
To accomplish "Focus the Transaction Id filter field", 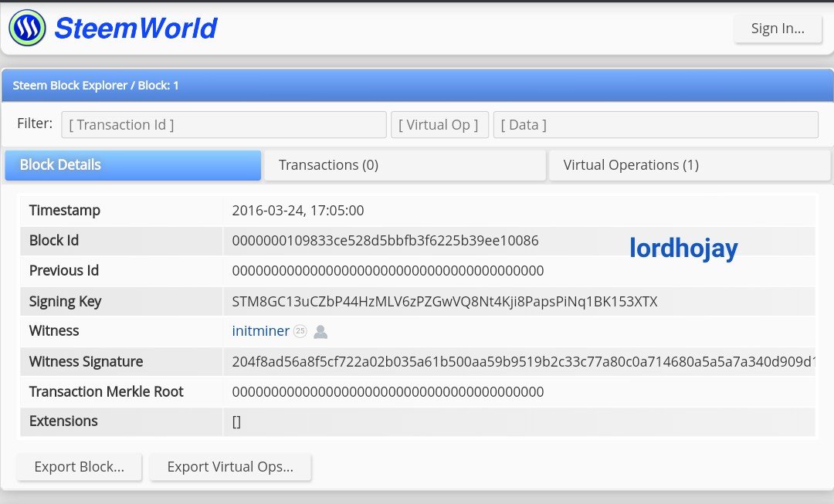I will click(x=224, y=124).
